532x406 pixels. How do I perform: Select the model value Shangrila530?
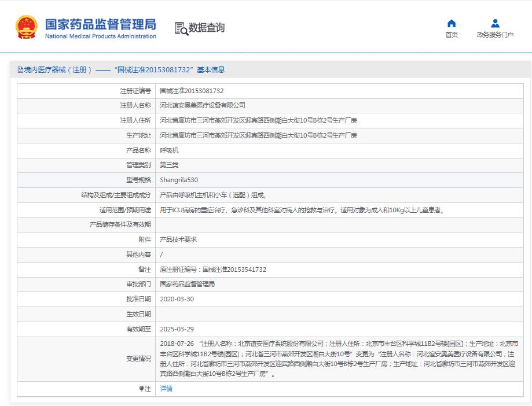tap(179, 180)
